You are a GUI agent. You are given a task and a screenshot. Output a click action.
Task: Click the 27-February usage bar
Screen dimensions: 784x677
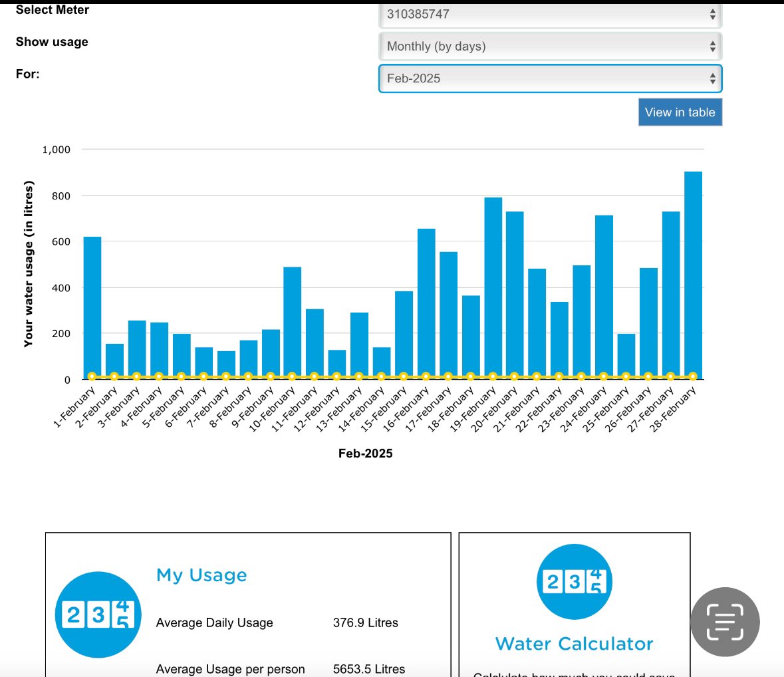[x=671, y=295]
